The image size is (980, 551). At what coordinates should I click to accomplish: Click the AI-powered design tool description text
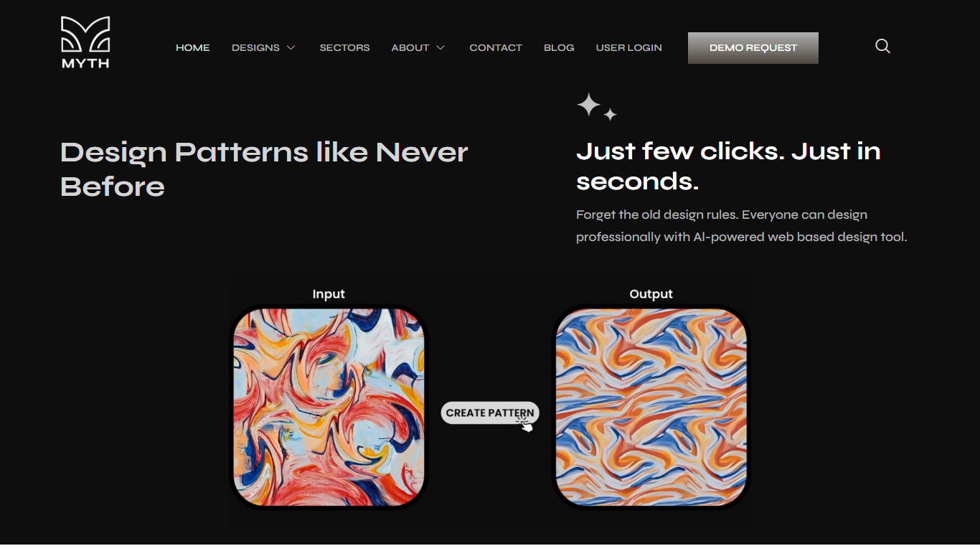(742, 226)
